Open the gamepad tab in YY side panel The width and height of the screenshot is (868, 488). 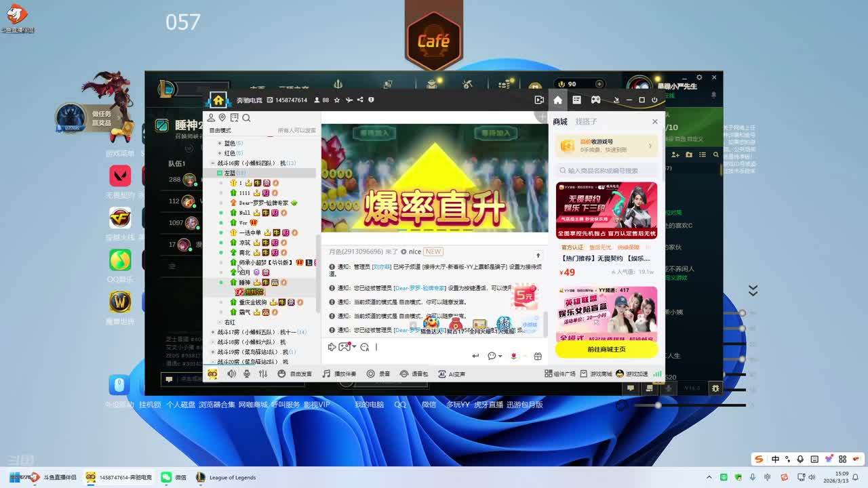pos(595,100)
